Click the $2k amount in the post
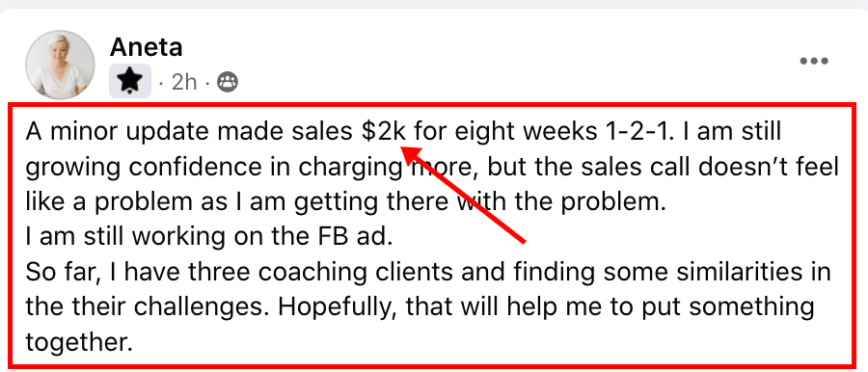The image size is (868, 372). (x=385, y=133)
